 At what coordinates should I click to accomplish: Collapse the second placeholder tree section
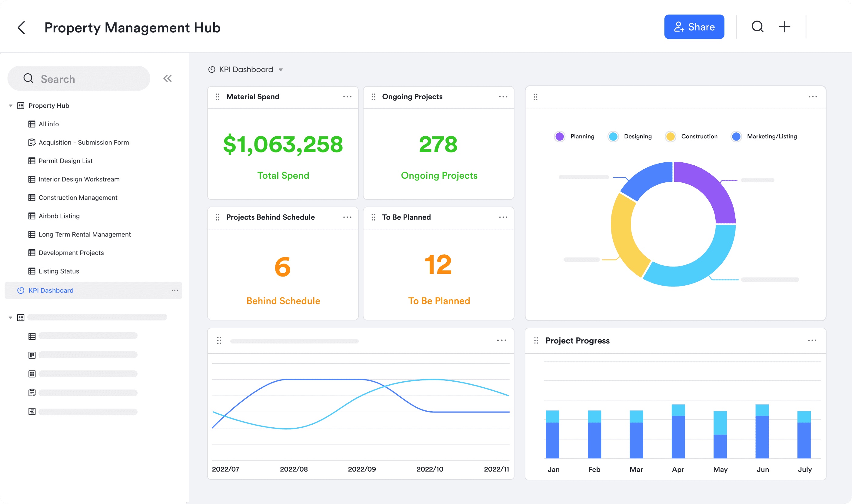pyautogui.click(x=11, y=317)
